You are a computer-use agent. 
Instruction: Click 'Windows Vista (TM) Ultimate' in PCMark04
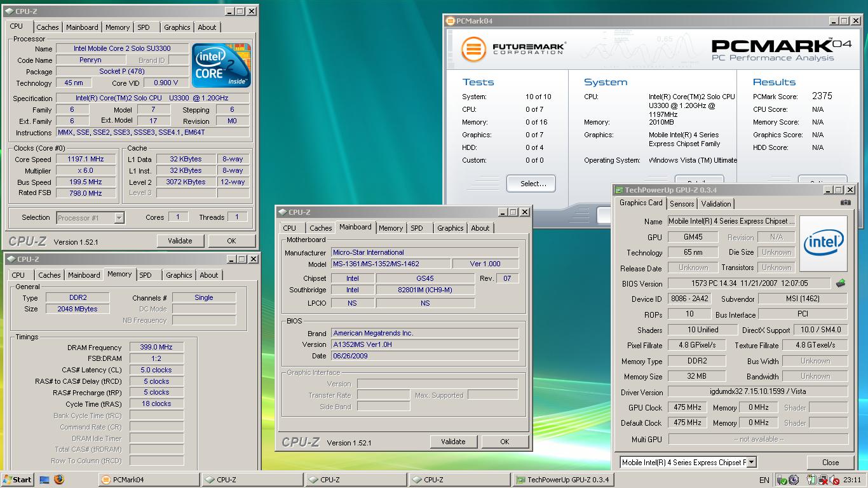point(693,160)
